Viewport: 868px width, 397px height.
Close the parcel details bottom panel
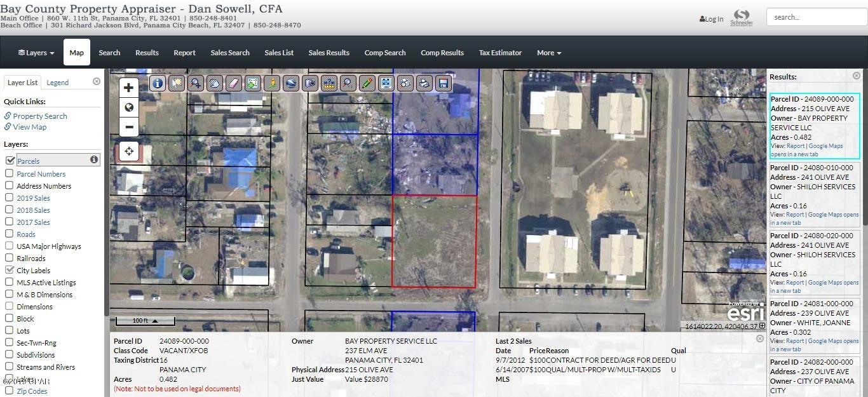tap(760, 339)
